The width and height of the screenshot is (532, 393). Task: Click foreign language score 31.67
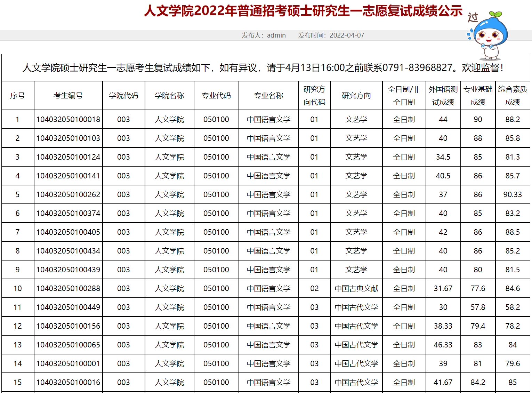[x=443, y=289]
